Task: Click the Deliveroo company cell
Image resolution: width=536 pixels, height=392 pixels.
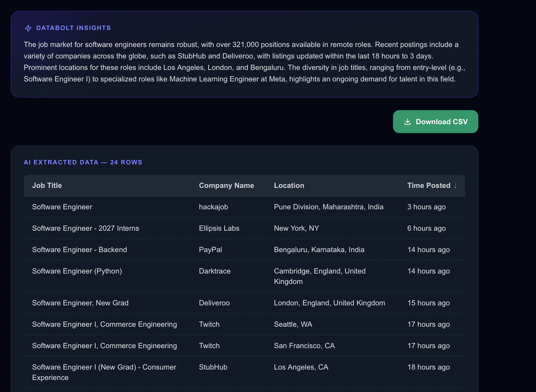Action: tap(214, 303)
